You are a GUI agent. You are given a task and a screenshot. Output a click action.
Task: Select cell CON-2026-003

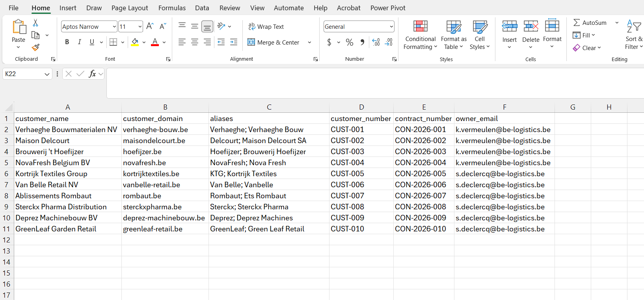tap(424, 151)
